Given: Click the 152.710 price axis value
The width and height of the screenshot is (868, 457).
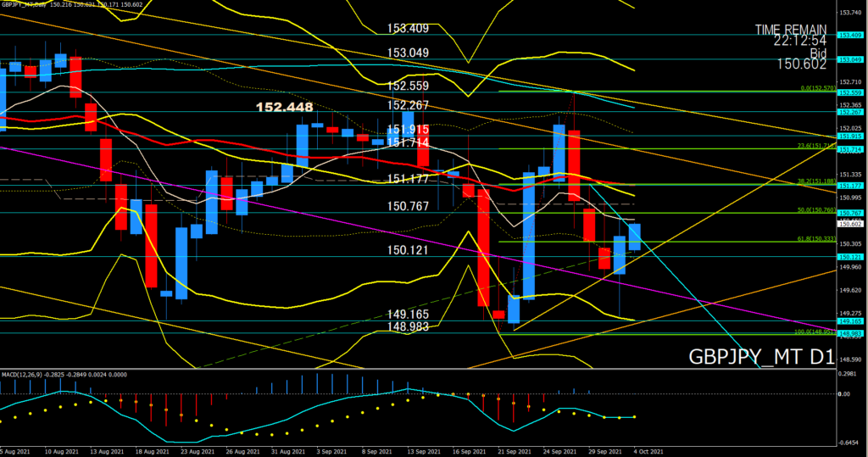Looking at the screenshot, I should 849,82.
